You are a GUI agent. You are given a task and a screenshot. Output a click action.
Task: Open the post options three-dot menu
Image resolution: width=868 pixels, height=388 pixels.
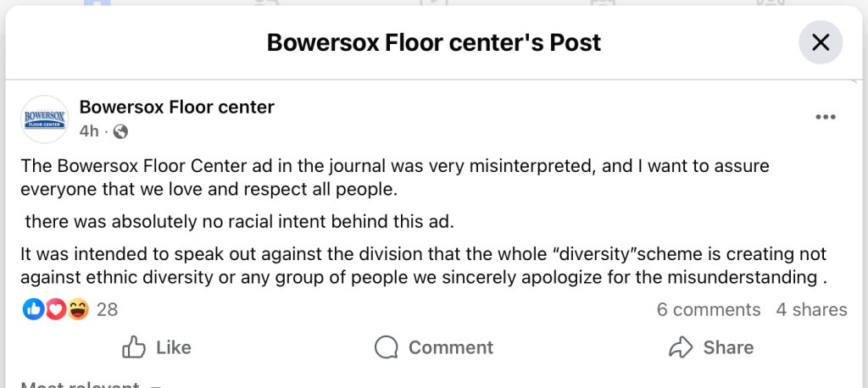coord(825,117)
